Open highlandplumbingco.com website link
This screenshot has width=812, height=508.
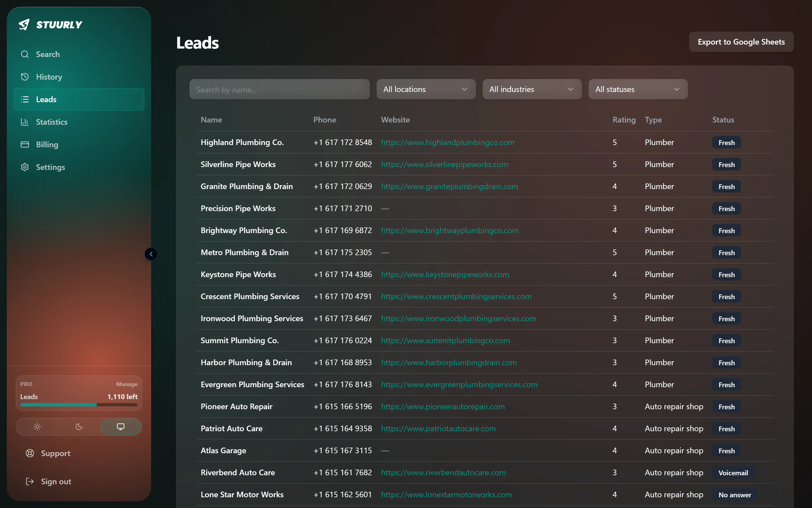click(x=448, y=143)
